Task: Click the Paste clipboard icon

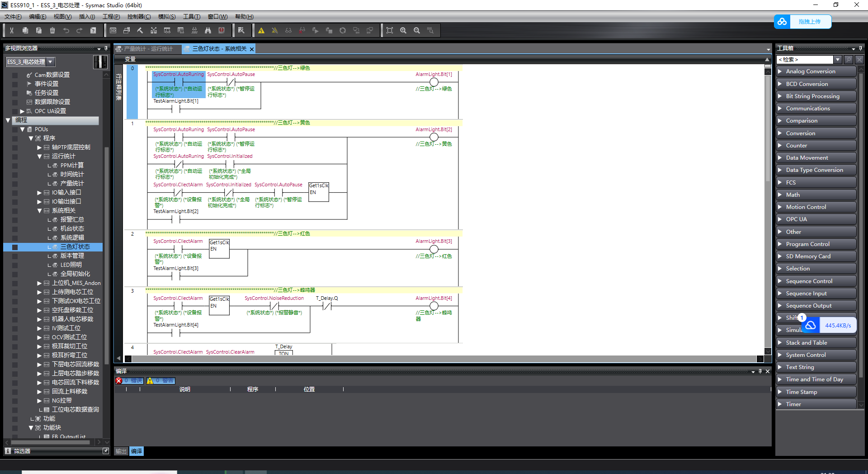Action: pos(39,30)
